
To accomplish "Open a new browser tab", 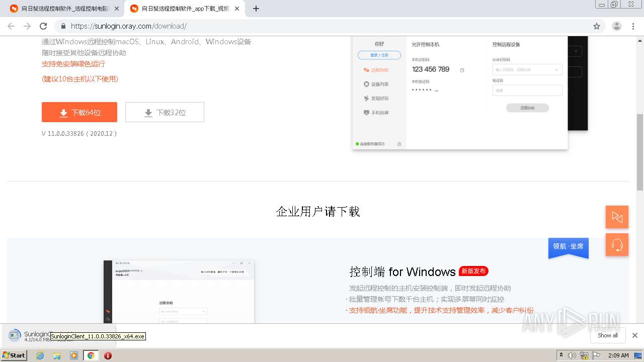I will coord(256,9).
